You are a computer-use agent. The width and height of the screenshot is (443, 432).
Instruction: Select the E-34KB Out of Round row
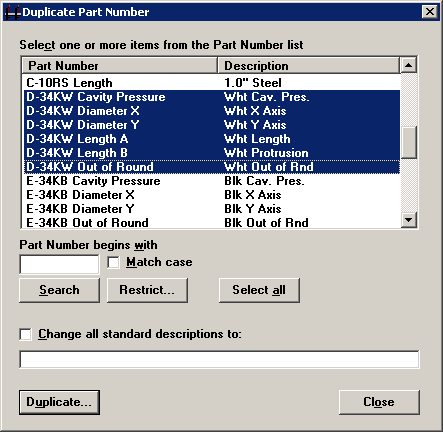212,222
